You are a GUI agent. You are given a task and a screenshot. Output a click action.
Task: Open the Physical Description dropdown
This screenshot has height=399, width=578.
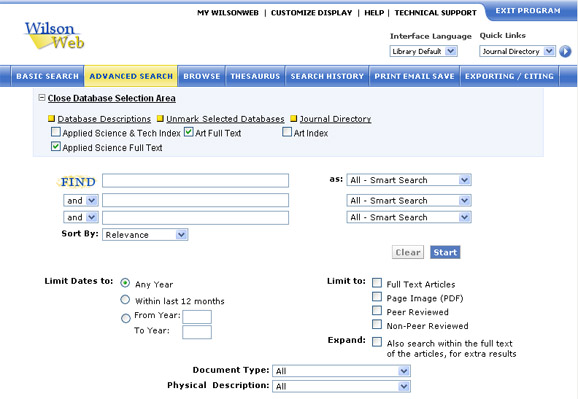coord(341,386)
